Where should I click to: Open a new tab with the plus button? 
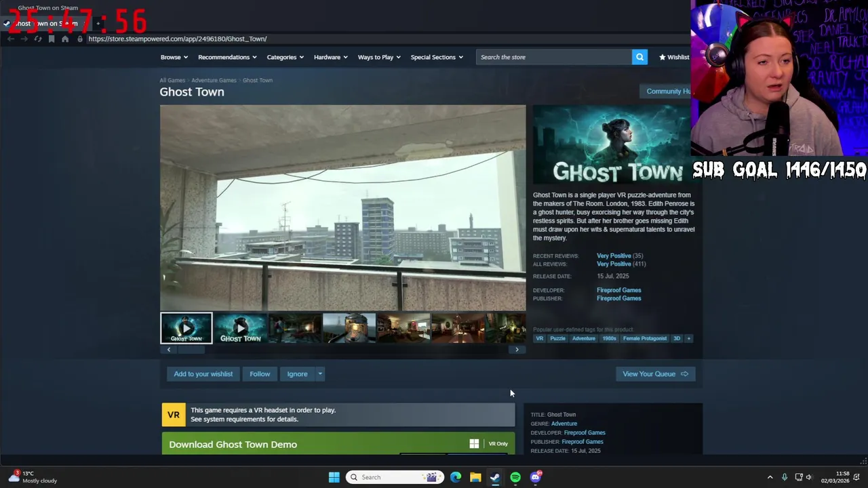click(x=98, y=24)
